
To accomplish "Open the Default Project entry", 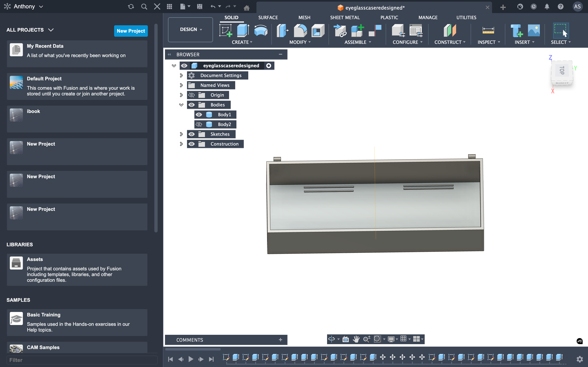I will (x=77, y=86).
